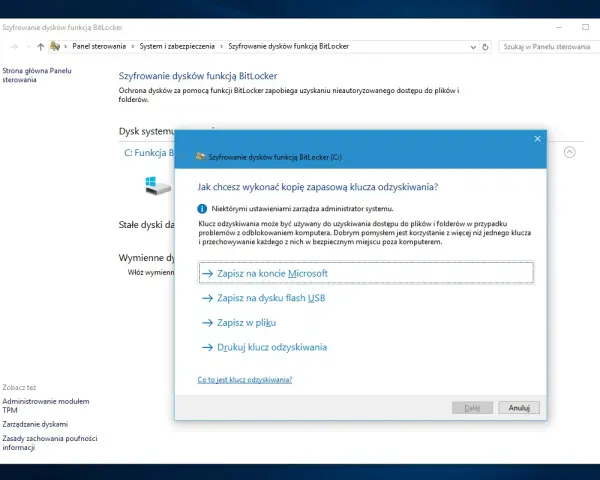
Task: Open Administrowanie modułem TPM link
Action: click(46, 406)
